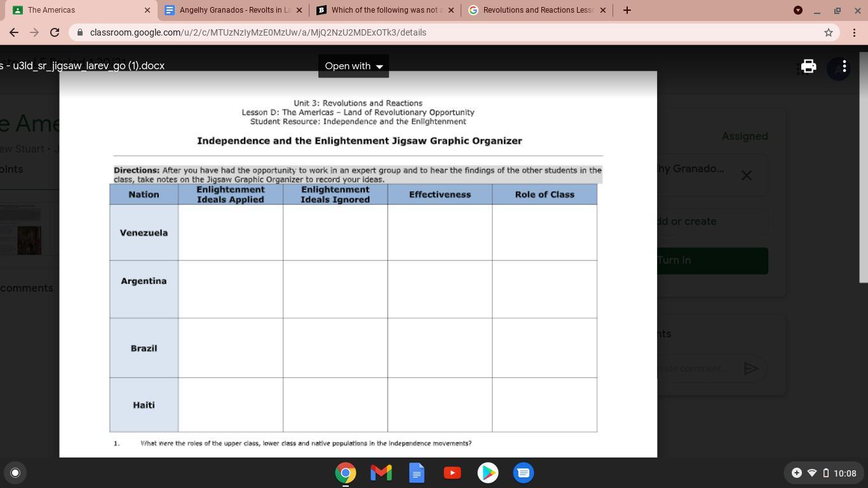The width and height of the screenshot is (868, 488).
Task: Click question 1 about class roles
Action: click(306, 444)
